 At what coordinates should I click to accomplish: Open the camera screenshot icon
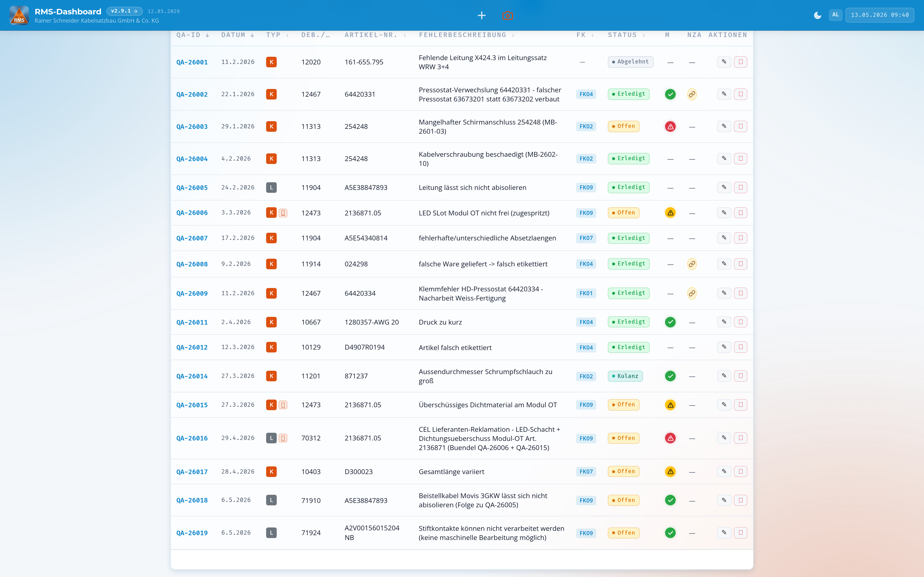pos(507,15)
